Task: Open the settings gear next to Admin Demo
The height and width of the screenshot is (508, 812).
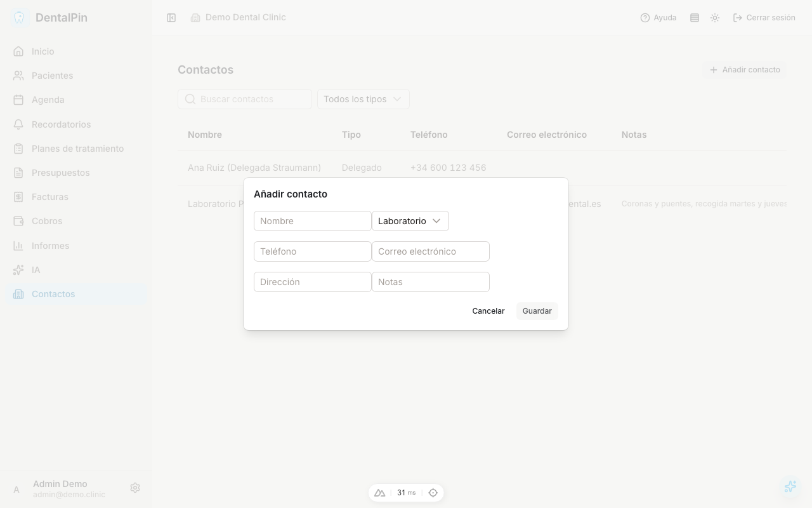Action: (x=135, y=488)
